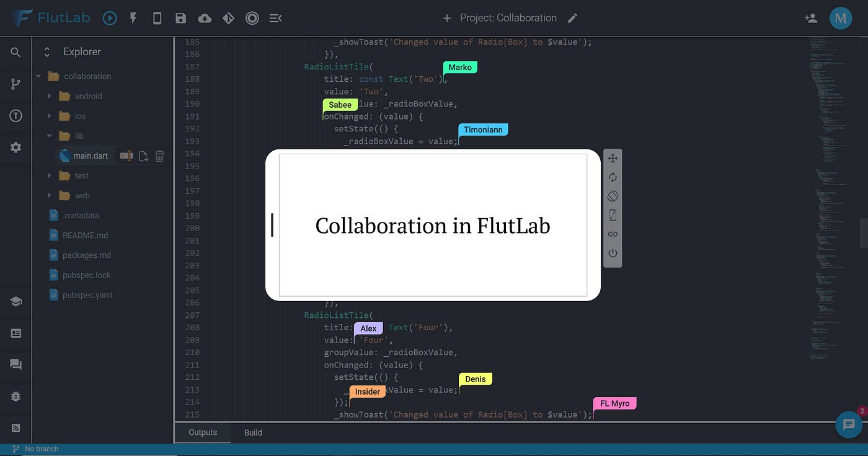
Task: Open the Git icon in top toolbar
Action: click(x=228, y=18)
